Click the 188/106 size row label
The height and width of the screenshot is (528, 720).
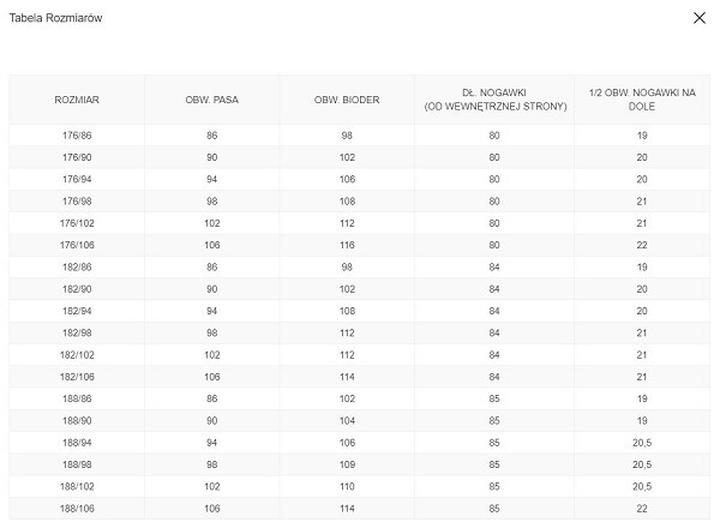click(77, 508)
